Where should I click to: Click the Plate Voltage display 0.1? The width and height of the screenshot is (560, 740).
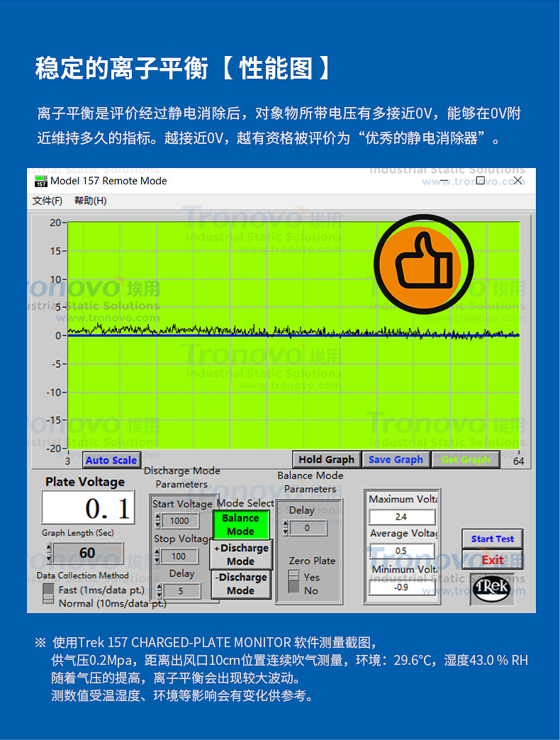pos(88,508)
